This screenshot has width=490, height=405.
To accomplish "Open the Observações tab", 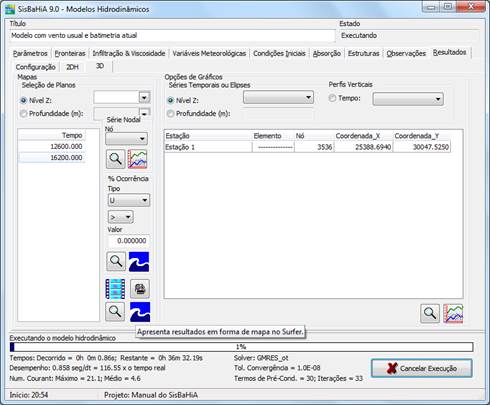I will (406, 53).
